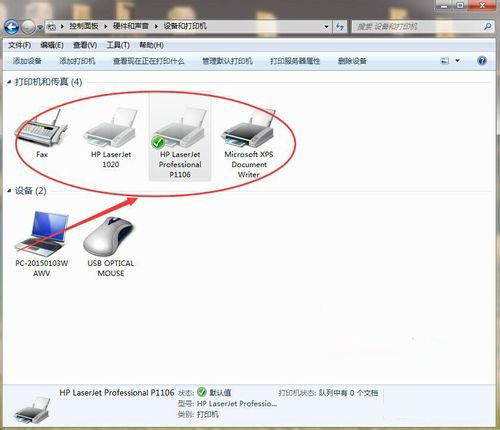Click 硬件和声音 in the address path

pyautogui.click(x=131, y=26)
